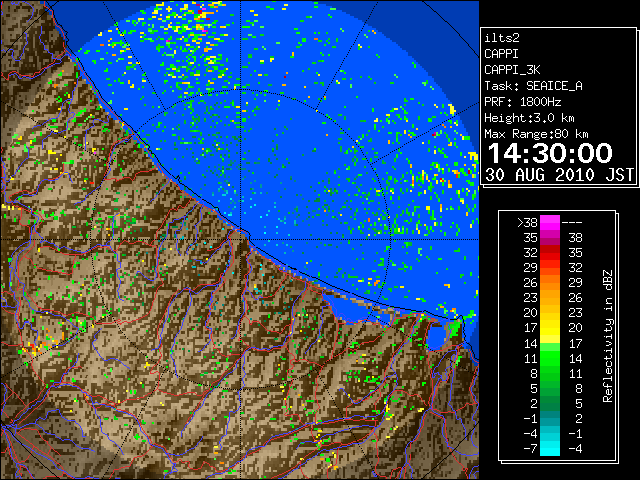
Task: Click the yellow 17 dBZ legend color
Action: point(550,328)
